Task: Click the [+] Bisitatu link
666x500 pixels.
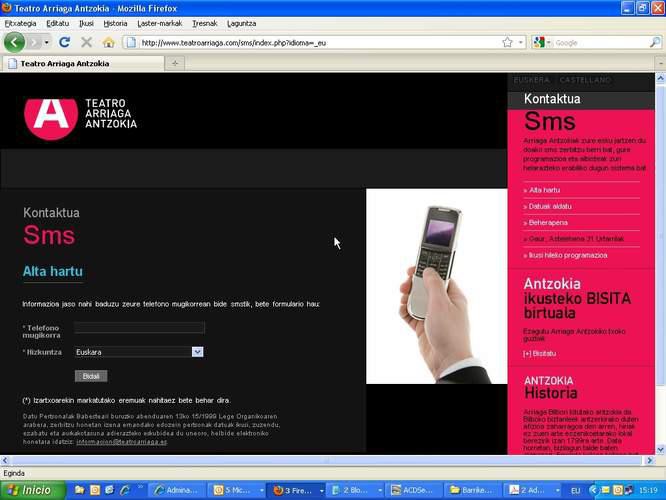Action: (539, 353)
